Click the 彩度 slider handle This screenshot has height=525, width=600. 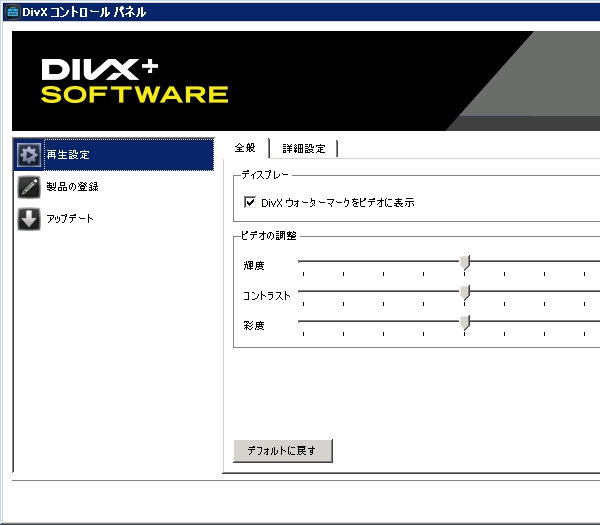(465, 323)
